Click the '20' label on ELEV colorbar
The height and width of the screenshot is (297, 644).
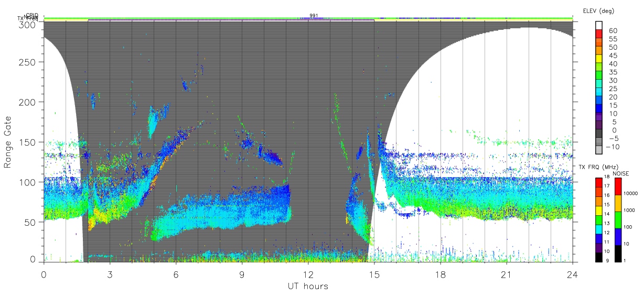613,97
